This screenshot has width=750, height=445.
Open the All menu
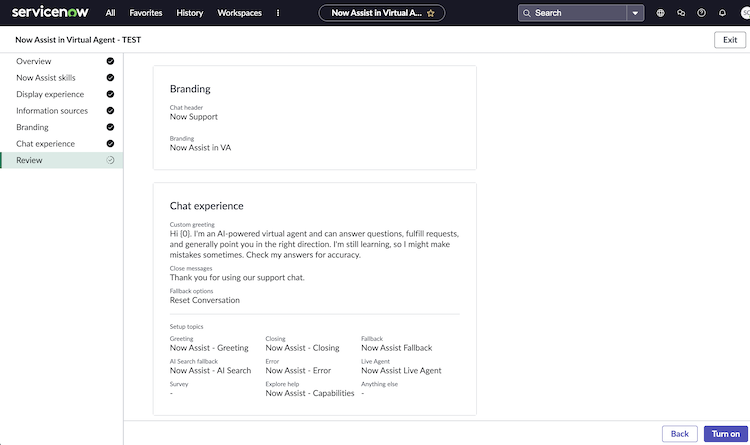click(110, 13)
